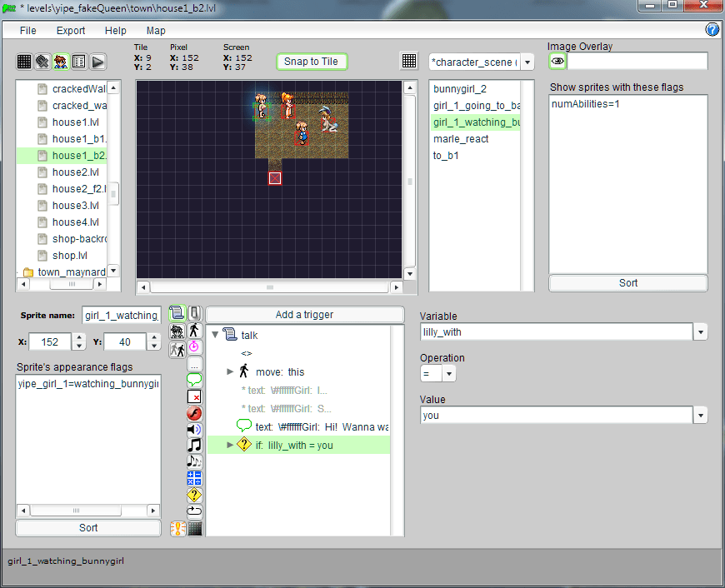
Task: Select the green speech bubble text action
Action: pos(194,380)
